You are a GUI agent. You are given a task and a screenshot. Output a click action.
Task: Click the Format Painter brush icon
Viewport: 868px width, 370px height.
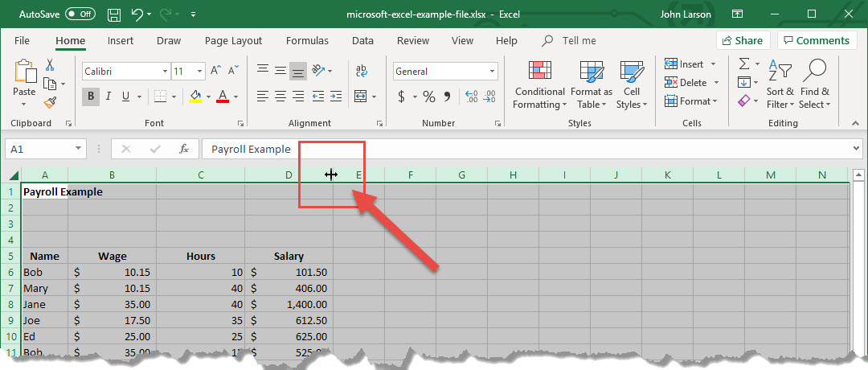point(50,102)
